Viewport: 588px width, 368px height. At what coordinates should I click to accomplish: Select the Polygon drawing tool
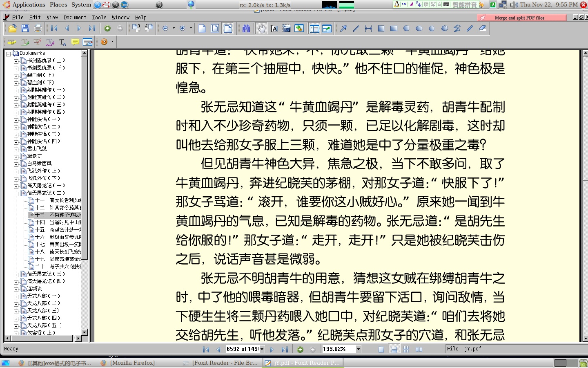coord(432,28)
